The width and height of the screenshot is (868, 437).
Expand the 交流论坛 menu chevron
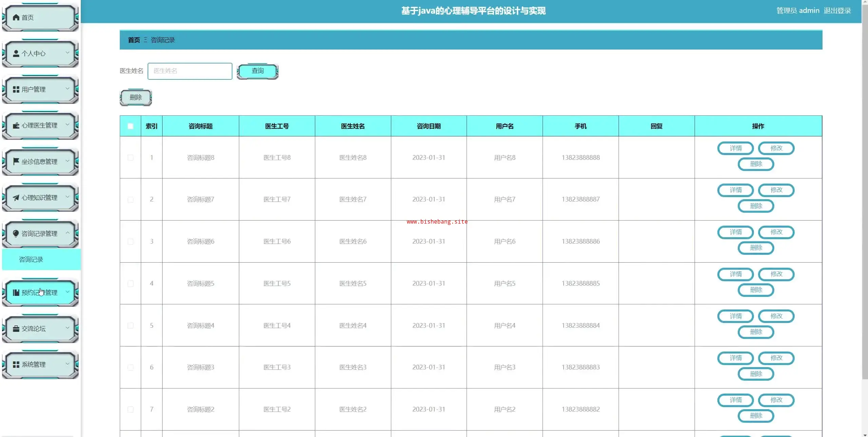[68, 328]
